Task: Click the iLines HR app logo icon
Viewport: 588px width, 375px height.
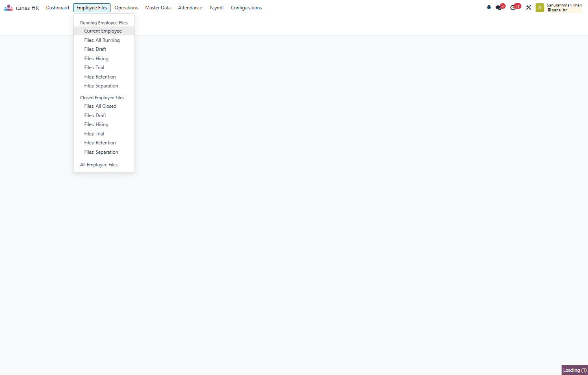Action: (x=9, y=8)
